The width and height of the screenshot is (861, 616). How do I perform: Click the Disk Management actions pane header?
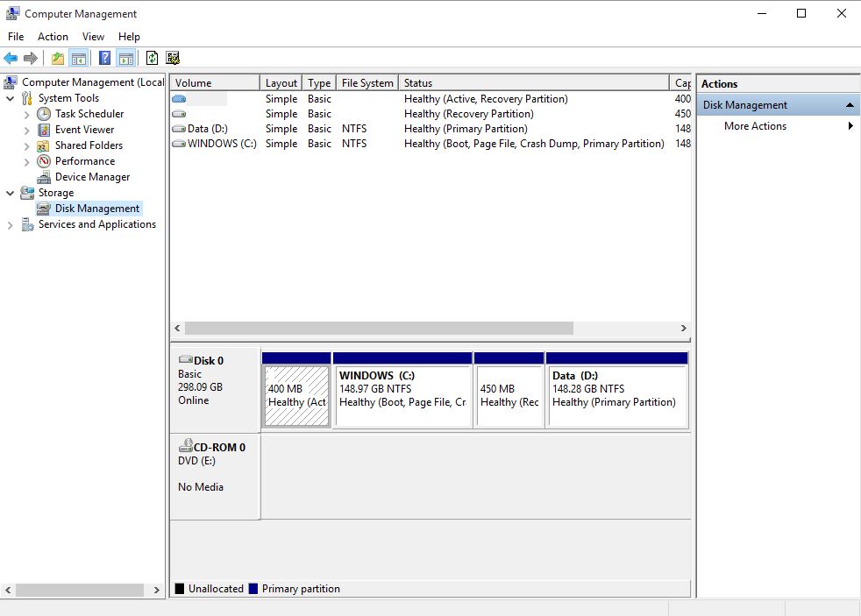(x=778, y=105)
